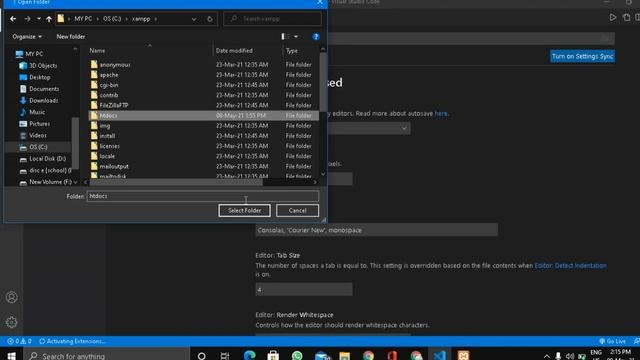The height and width of the screenshot is (360, 640).
Task: Create a New folder
Action: tap(71, 36)
